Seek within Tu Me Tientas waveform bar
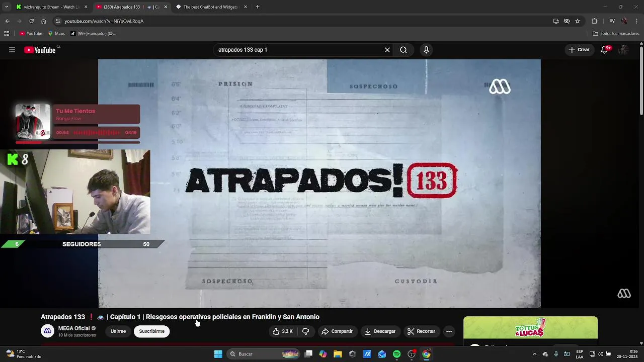The image size is (644, 362). click(97, 133)
